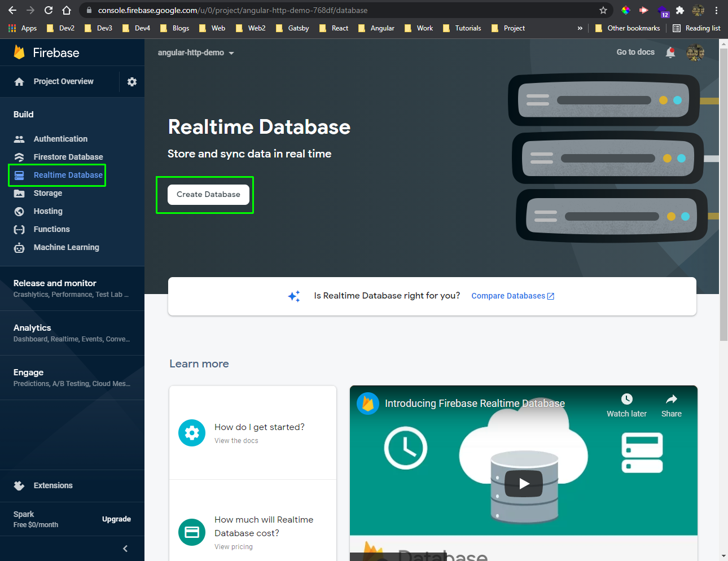Click the Watch later clock icon
Viewport: 728px width, 561px height.
tap(626, 399)
